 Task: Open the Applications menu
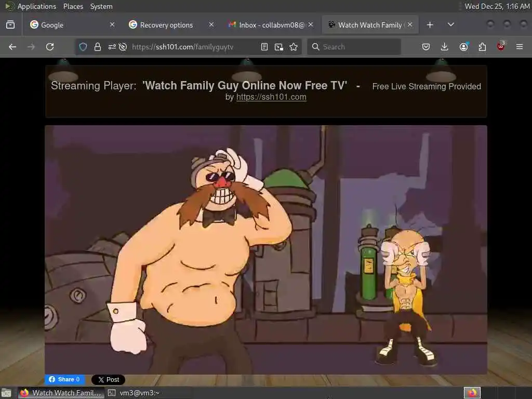[x=37, y=6]
